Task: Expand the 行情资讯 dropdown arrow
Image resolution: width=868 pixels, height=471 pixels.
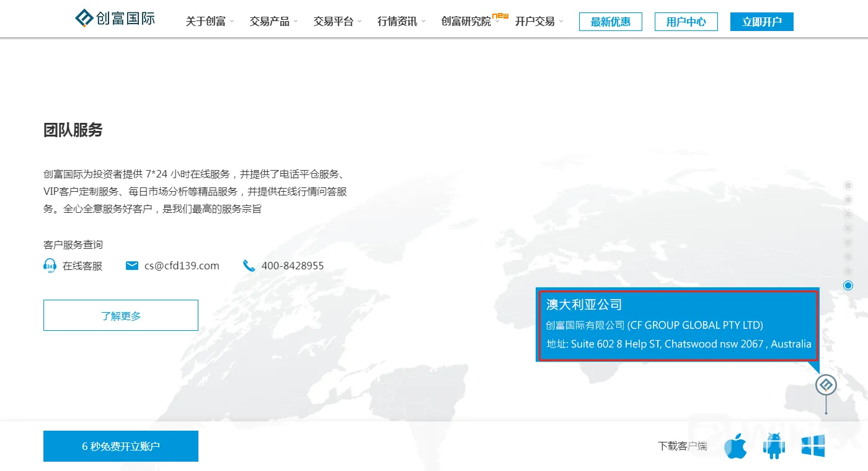Action: (423, 22)
